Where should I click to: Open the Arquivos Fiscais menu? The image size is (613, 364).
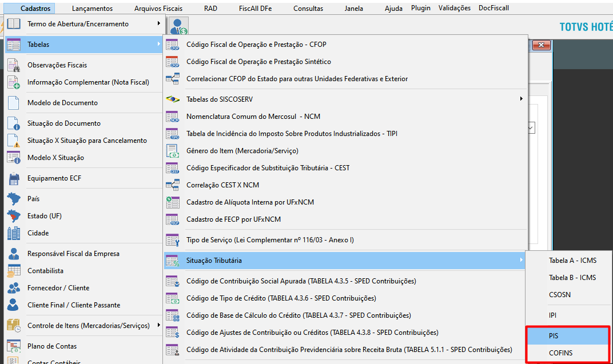tap(158, 8)
